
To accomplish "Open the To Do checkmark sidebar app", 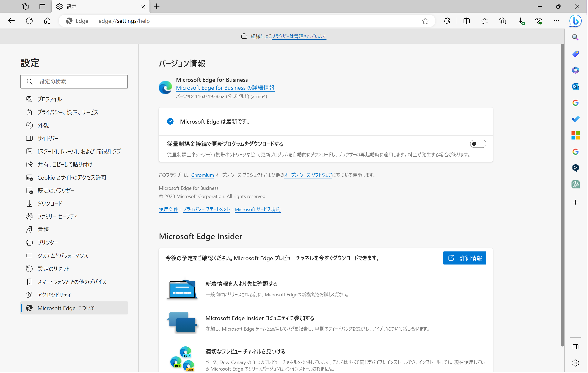I will 575,119.
